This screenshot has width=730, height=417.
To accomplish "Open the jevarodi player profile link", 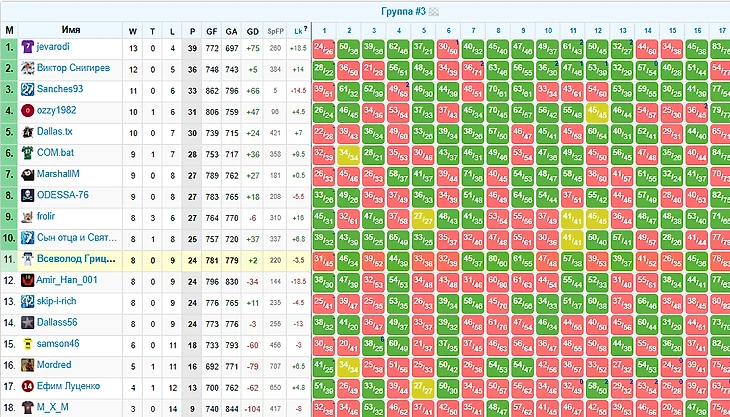I will click(x=54, y=47).
